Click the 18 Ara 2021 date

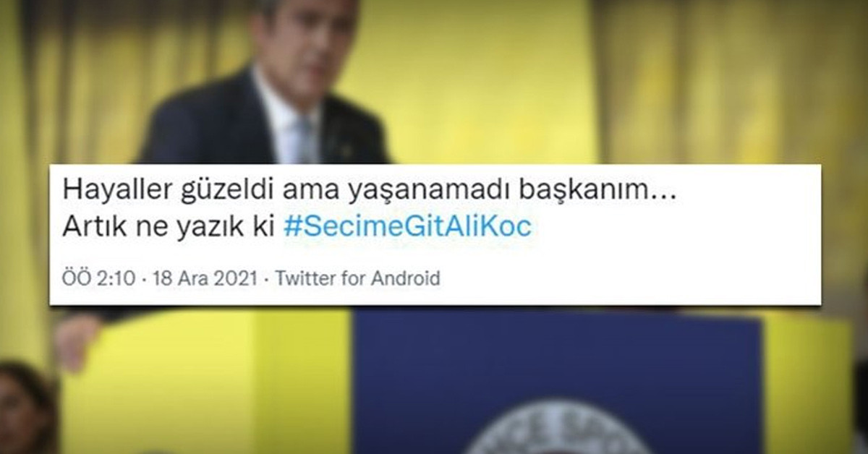pos(205,278)
